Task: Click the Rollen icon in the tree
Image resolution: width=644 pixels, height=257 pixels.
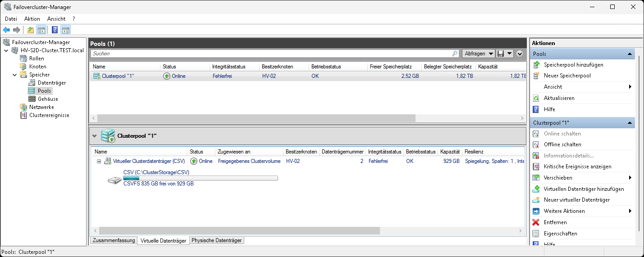Action: [x=23, y=59]
